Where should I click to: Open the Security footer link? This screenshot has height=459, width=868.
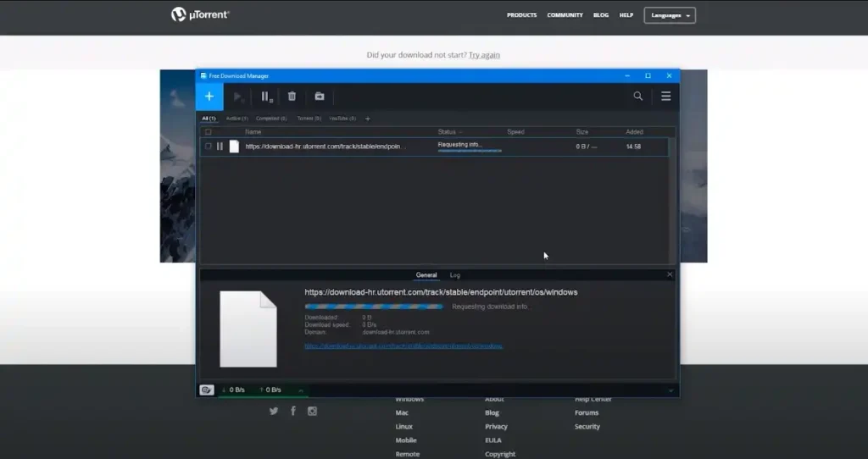click(x=587, y=426)
